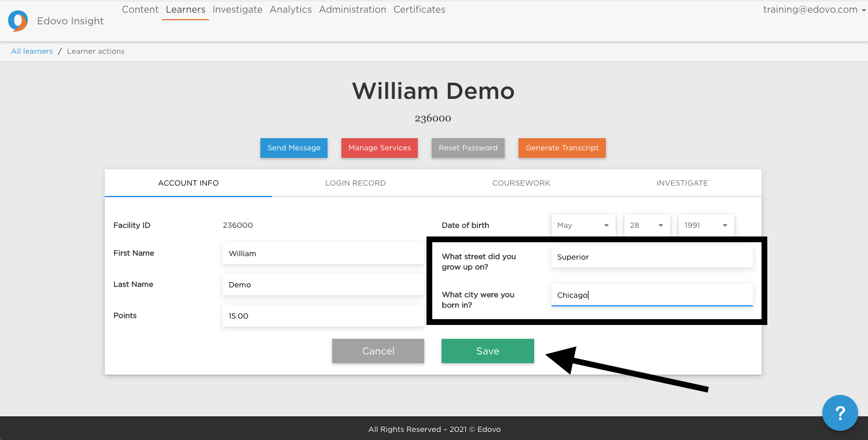The height and width of the screenshot is (440, 868).
Task: Click the gray Cancel button
Action: coord(378,351)
